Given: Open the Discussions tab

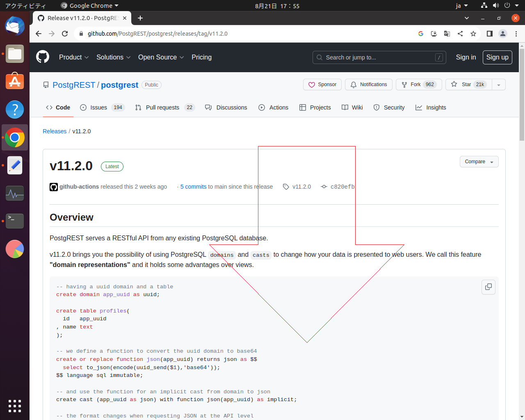Looking at the screenshot, I should 226,107.
